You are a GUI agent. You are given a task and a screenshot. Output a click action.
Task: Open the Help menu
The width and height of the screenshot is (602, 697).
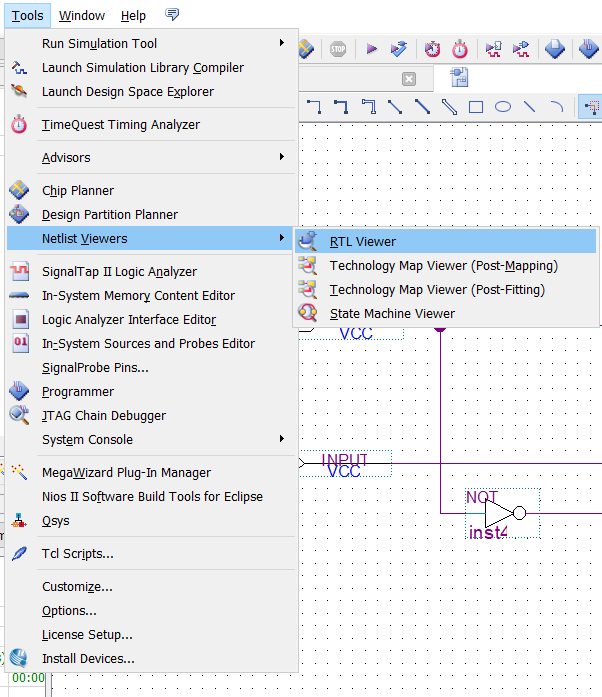133,16
